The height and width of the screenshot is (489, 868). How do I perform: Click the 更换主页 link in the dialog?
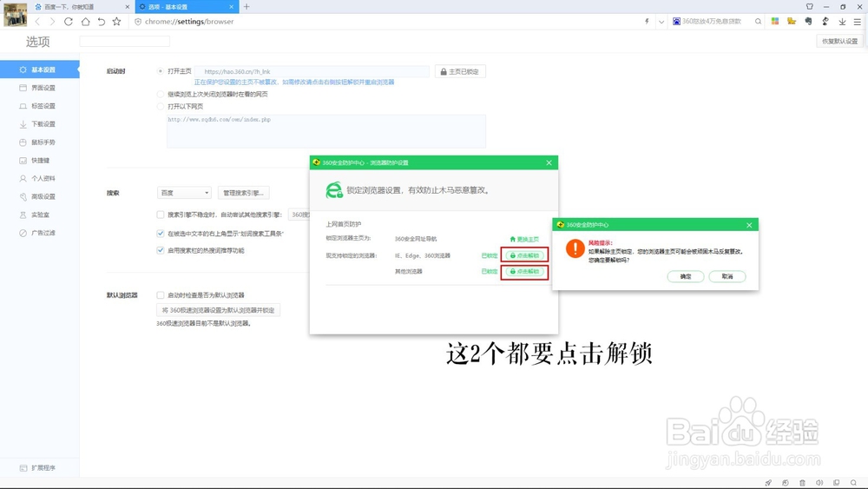(524, 239)
